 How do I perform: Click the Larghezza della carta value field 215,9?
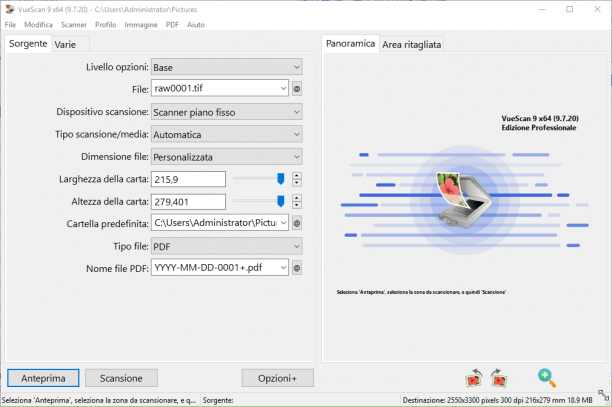[189, 179]
